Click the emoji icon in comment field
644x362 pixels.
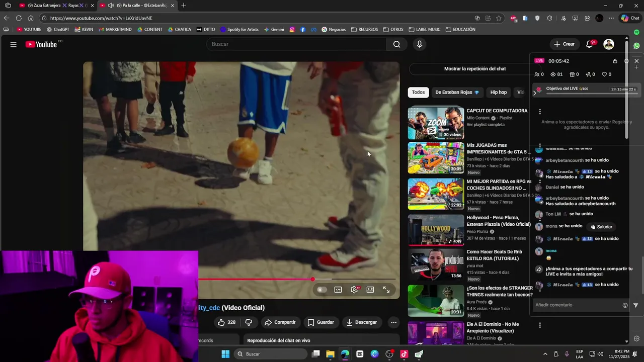click(625, 305)
